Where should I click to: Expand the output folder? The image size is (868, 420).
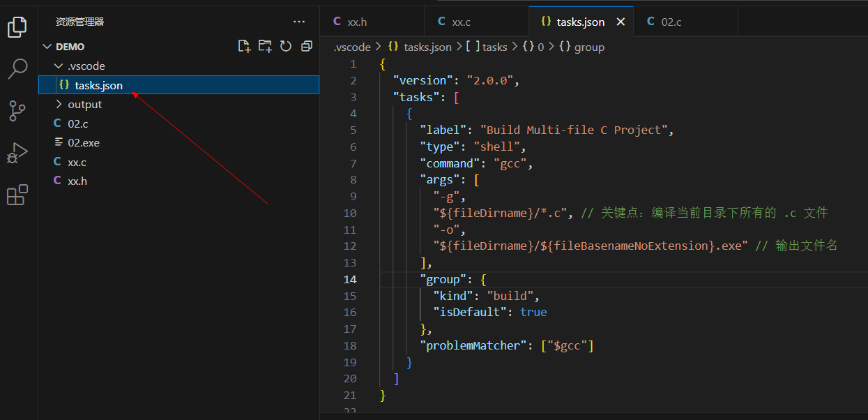[59, 104]
